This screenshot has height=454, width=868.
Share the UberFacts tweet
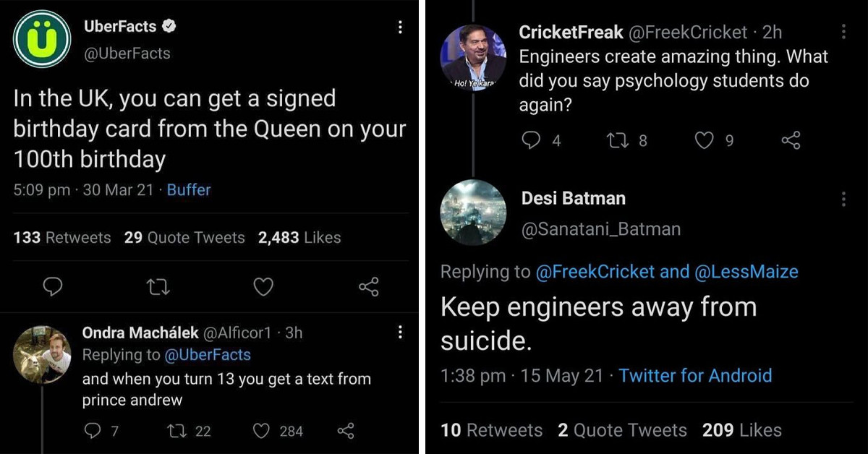pos(368,287)
